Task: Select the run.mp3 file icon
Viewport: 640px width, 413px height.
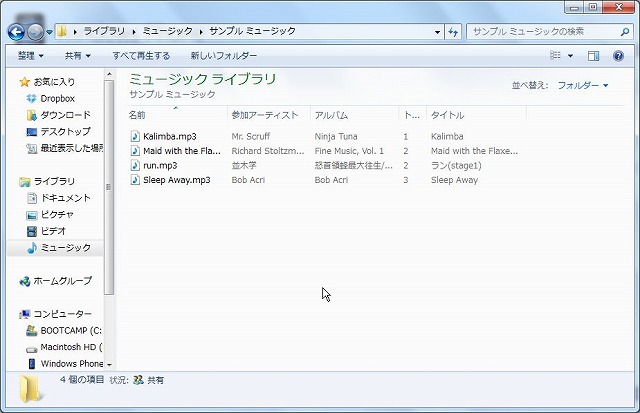Action: point(135,165)
